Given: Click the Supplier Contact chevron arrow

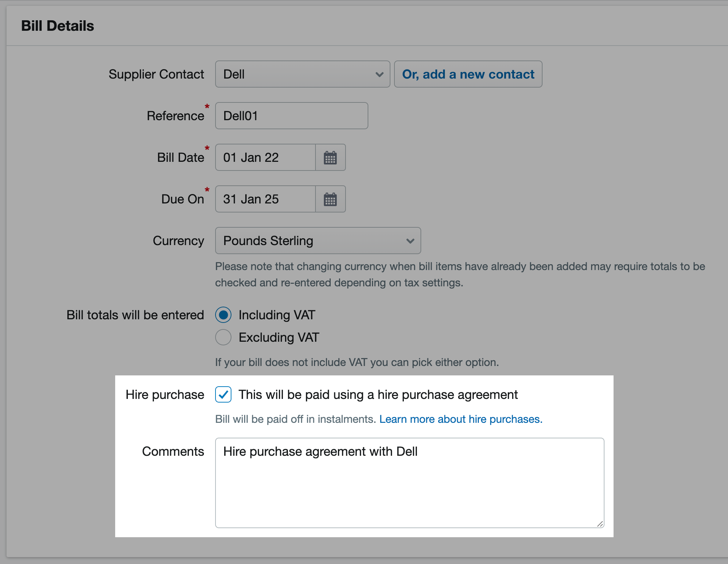Looking at the screenshot, I should (379, 74).
